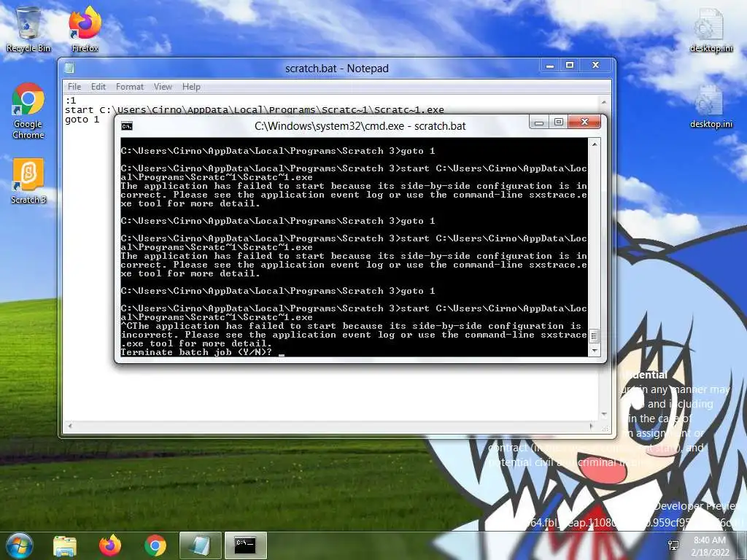The height and width of the screenshot is (560, 747).
Task: Select the upper desktop.ini file icon
Action: click(711, 31)
